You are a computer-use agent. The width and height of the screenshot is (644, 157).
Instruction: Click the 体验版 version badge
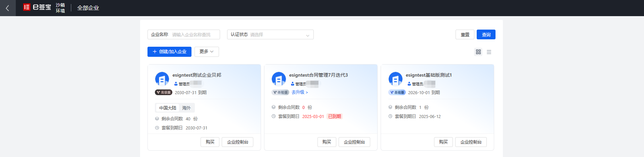click(x=280, y=92)
